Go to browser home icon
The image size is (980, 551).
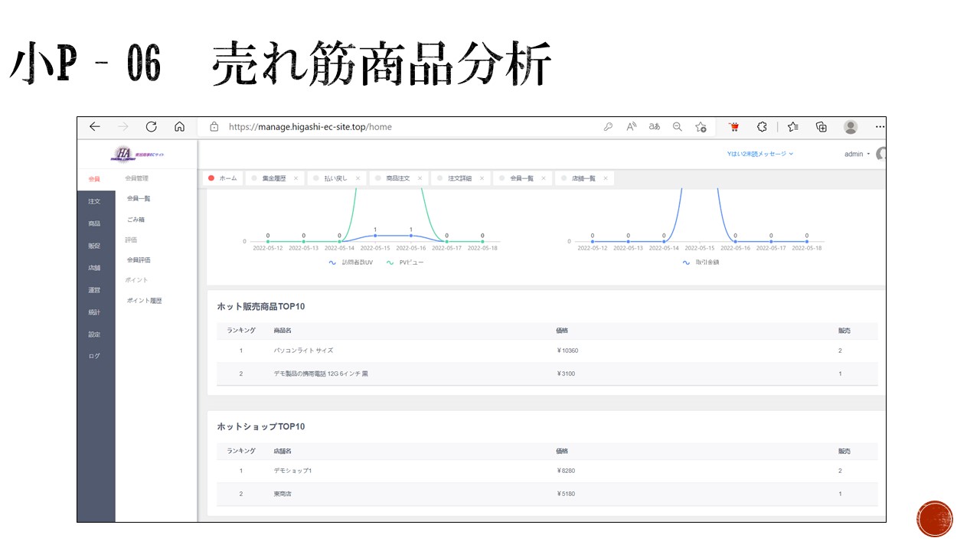[179, 127]
